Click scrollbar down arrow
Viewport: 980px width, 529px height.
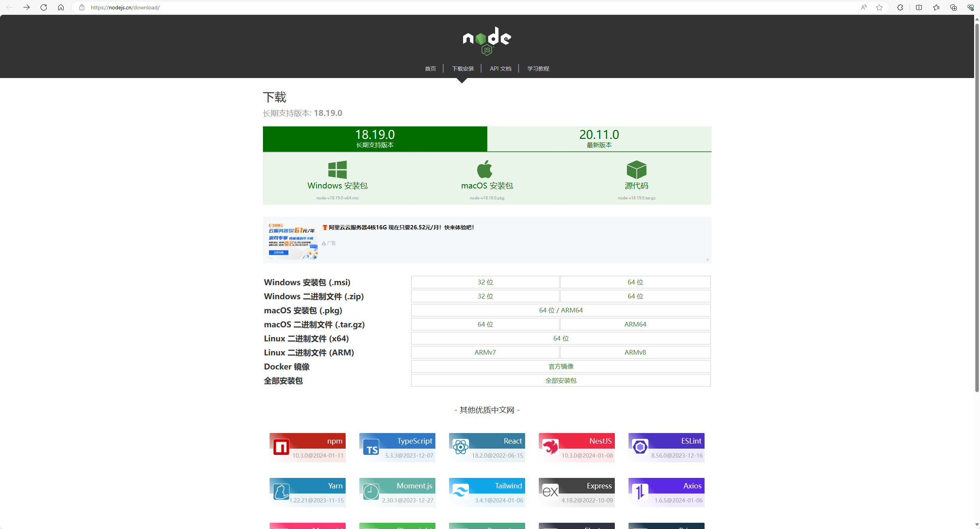point(977,525)
